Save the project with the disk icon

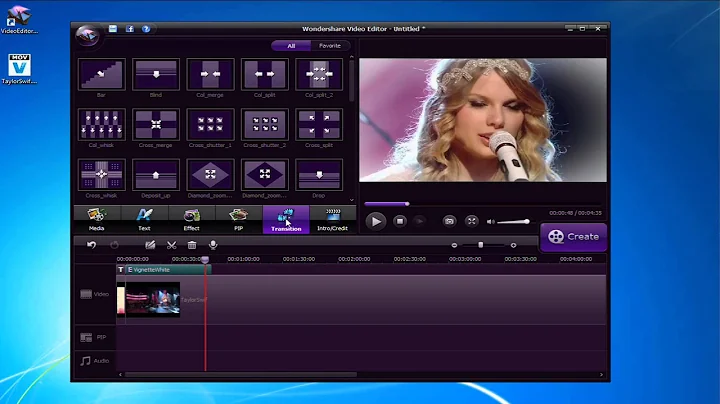[112, 29]
